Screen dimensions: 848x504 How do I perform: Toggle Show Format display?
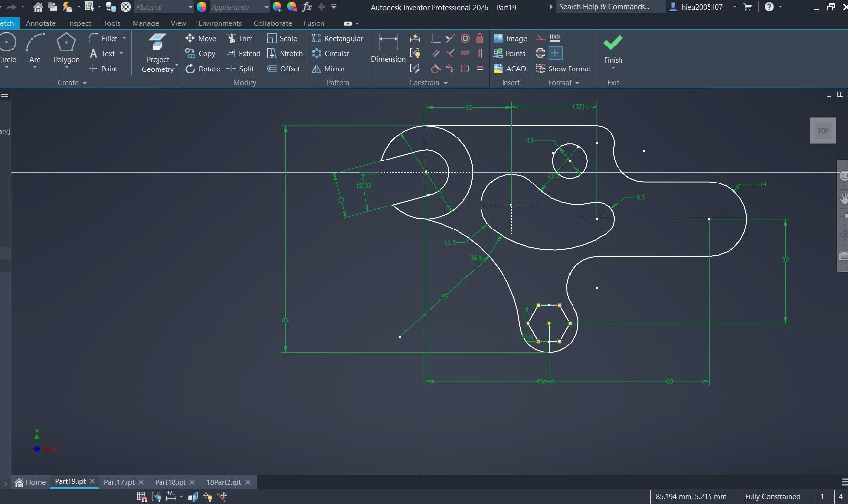(564, 69)
